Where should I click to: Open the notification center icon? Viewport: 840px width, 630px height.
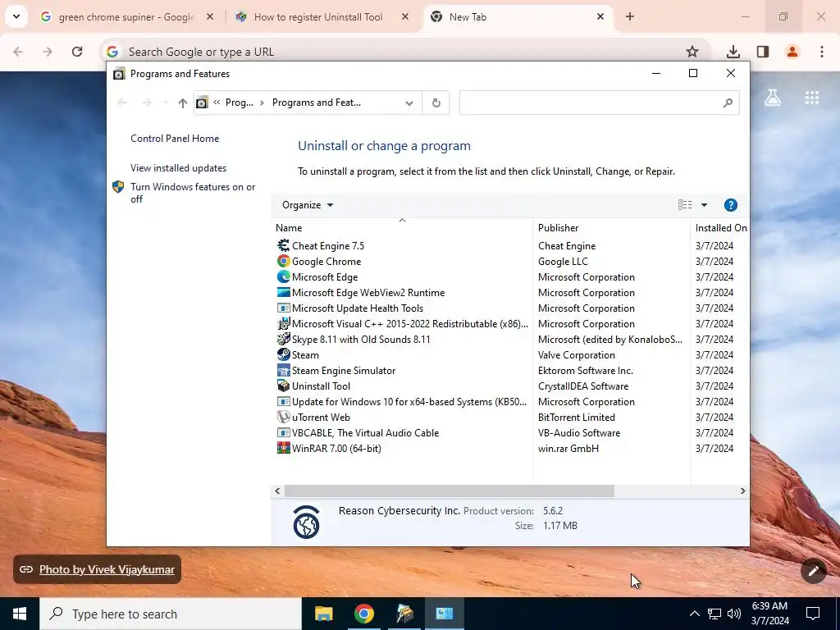(813, 614)
